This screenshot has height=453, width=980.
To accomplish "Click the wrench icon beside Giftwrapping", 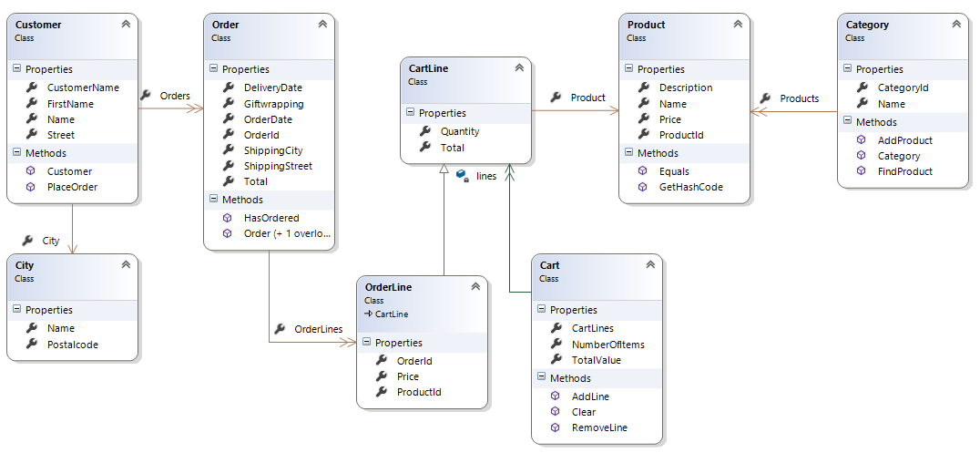I will (x=229, y=104).
